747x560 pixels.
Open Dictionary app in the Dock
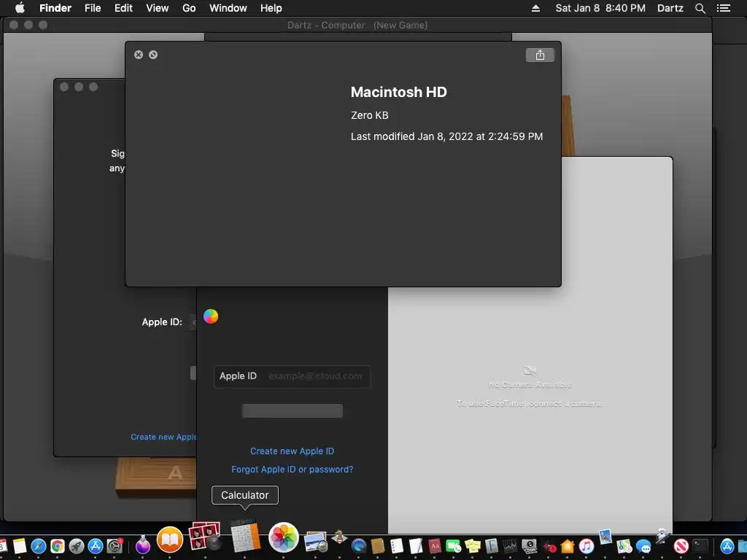click(x=435, y=545)
